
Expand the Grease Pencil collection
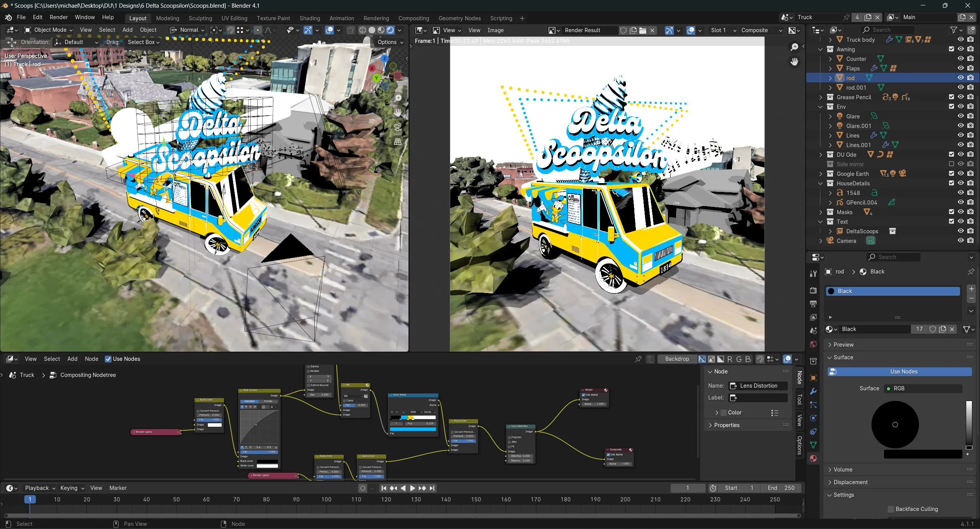point(820,97)
